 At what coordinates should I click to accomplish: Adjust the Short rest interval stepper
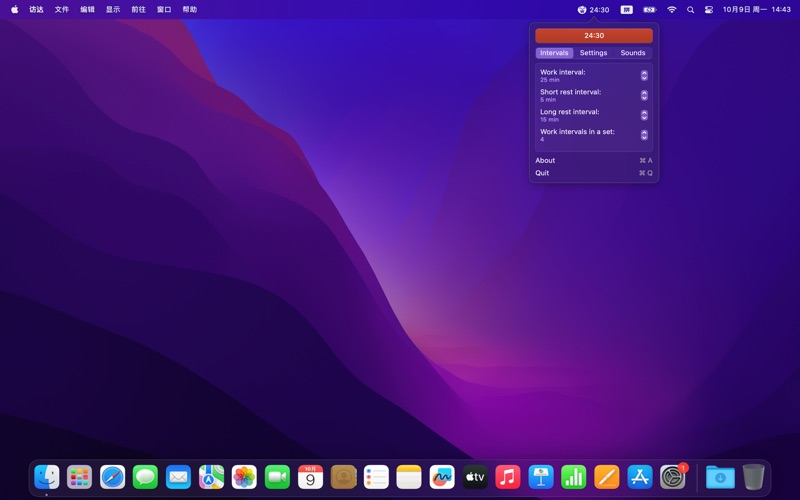644,95
